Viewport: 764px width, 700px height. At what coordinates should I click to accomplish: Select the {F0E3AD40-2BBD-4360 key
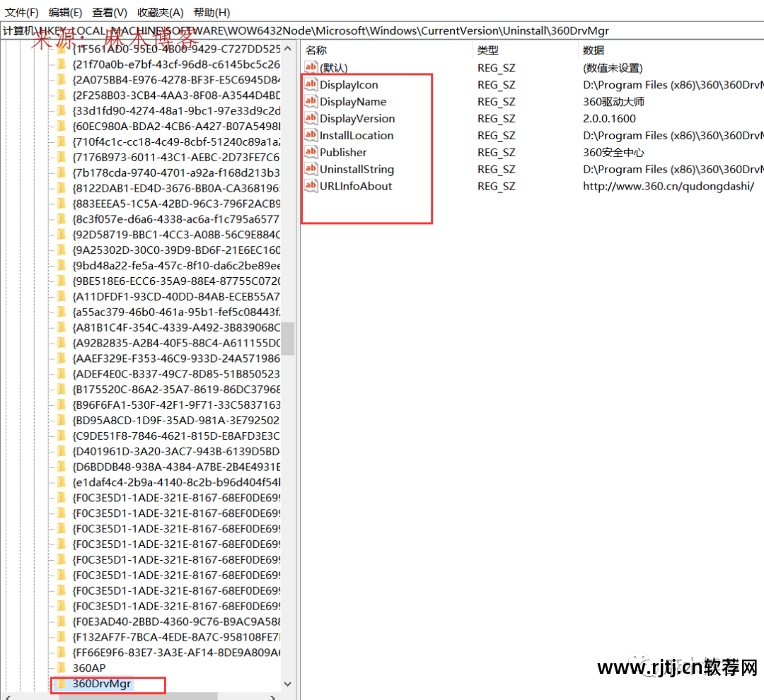pos(176,622)
